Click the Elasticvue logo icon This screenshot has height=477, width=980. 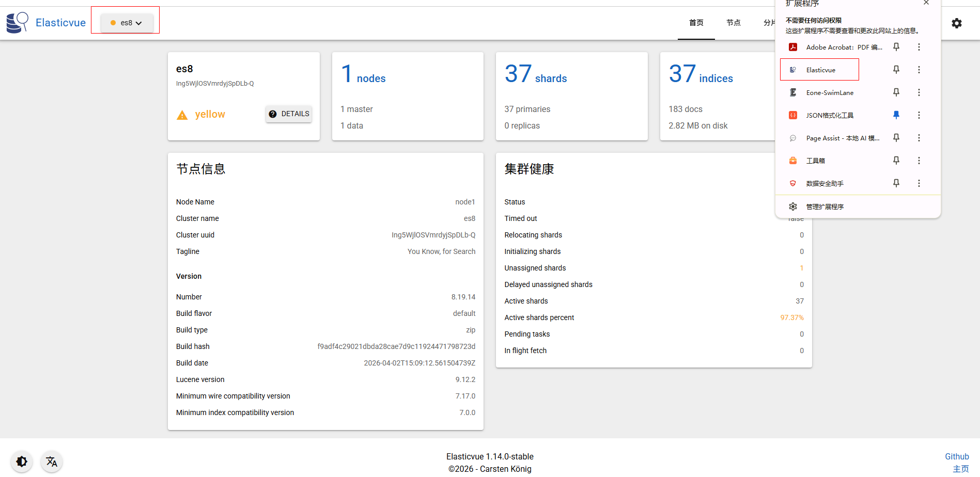coord(17,23)
